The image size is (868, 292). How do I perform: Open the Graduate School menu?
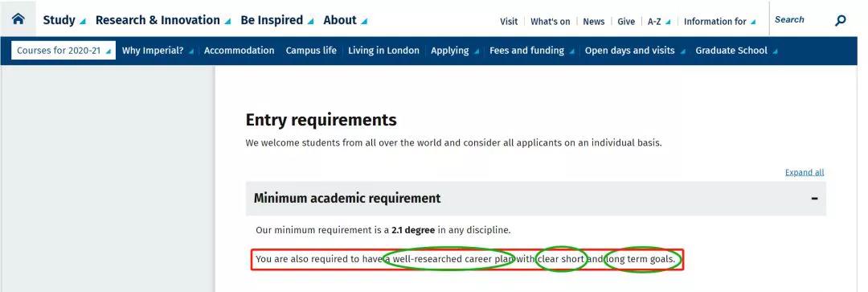[736, 51]
